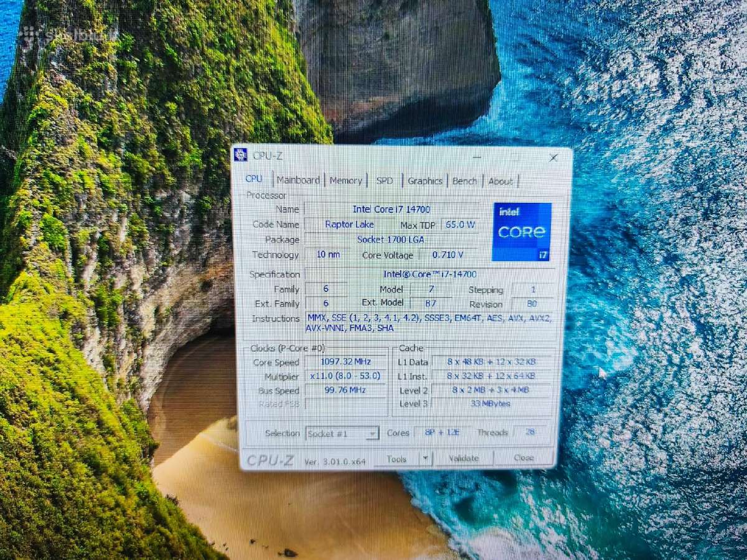Image resolution: width=747 pixels, height=560 pixels.
Task: Expand the Tools dropdown arrow
Action: (x=425, y=459)
